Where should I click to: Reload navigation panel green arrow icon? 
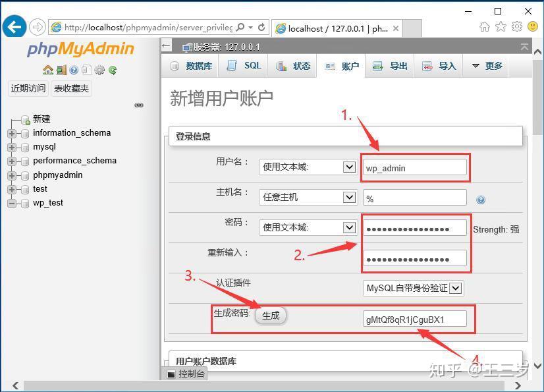click(113, 70)
